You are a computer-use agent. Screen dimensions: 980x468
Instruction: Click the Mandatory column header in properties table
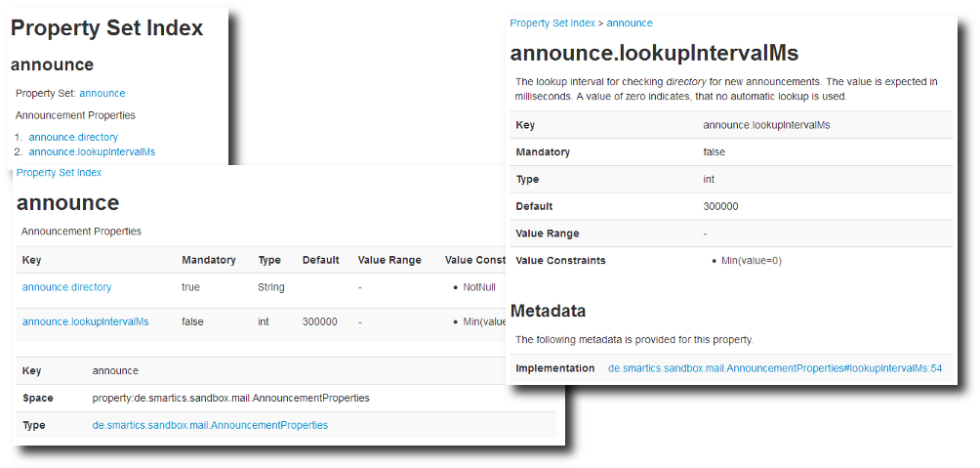click(x=208, y=260)
